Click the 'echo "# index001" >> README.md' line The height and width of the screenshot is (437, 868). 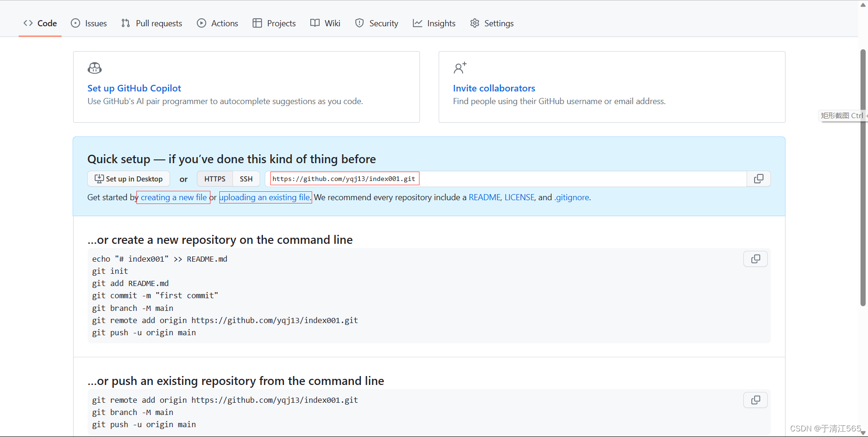pos(160,259)
